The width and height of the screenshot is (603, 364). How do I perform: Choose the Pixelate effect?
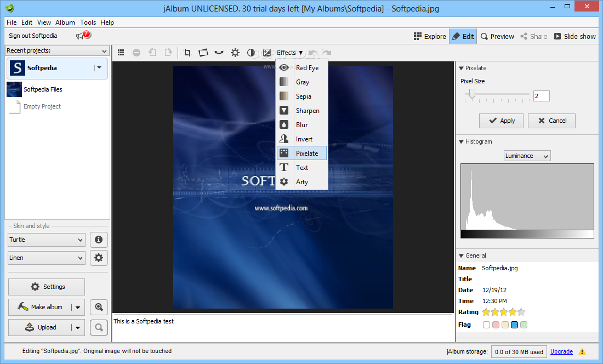302,153
